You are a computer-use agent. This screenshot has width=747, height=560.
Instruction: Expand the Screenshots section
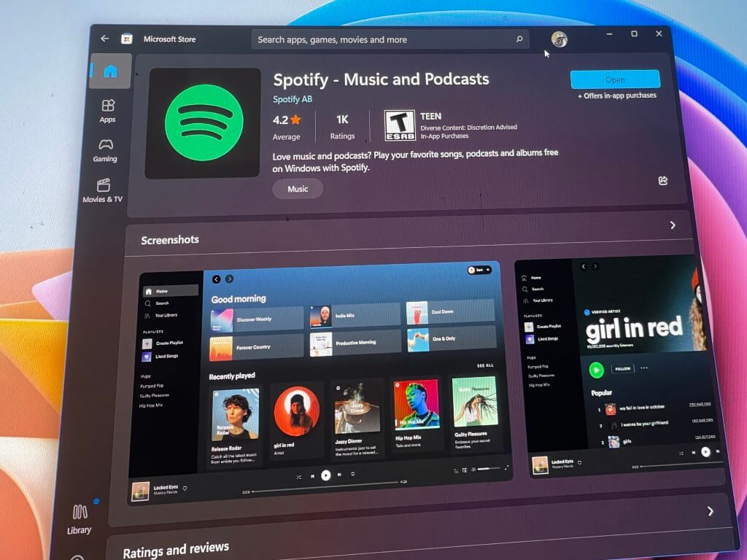673,225
